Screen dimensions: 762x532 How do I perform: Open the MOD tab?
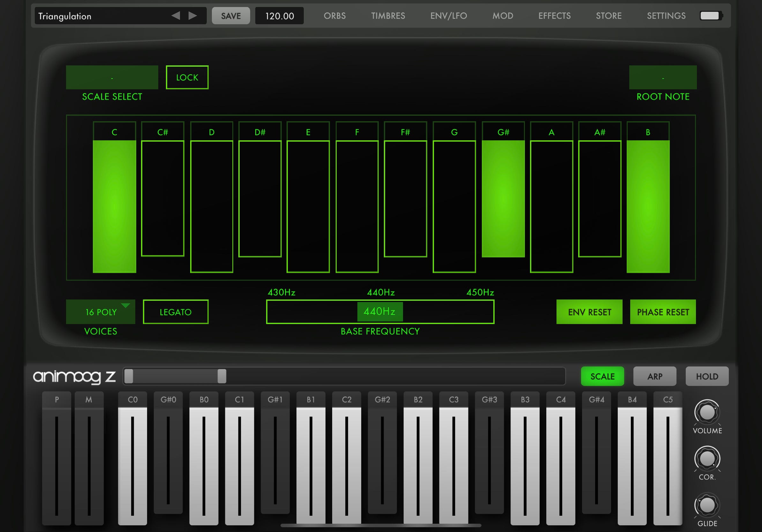click(503, 16)
